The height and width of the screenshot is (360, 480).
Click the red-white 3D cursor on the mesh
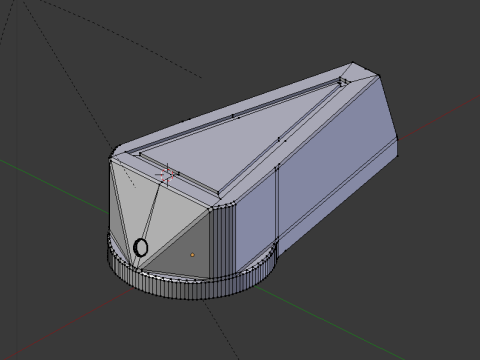[x=167, y=175]
